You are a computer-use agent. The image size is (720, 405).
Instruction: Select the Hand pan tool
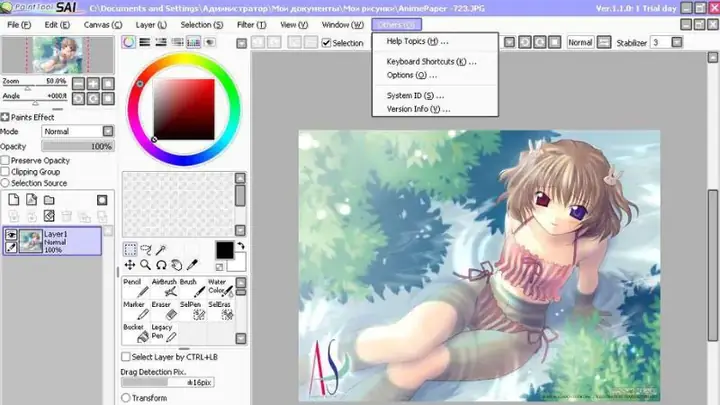(x=176, y=265)
